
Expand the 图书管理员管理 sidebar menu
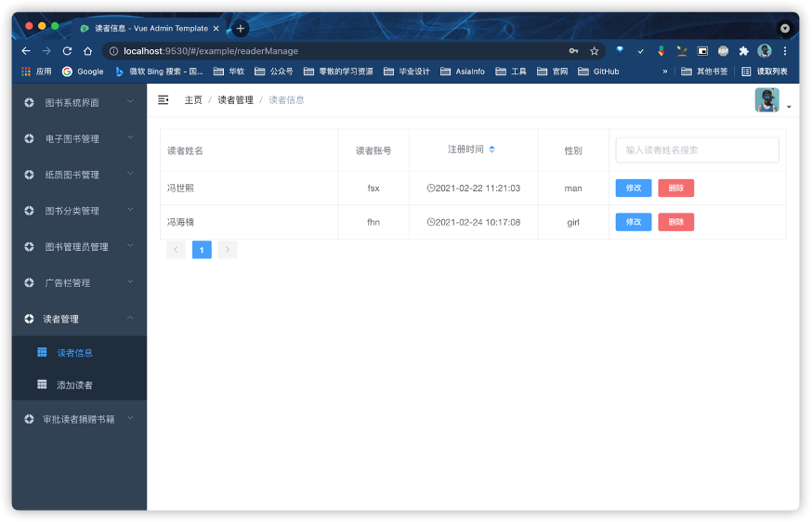pyautogui.click(x=79, y=246)
